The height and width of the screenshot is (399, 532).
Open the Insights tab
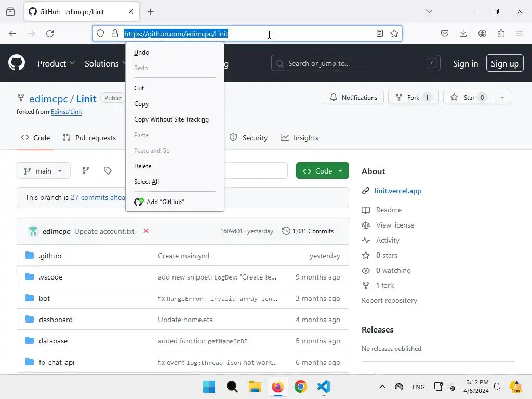299,138
